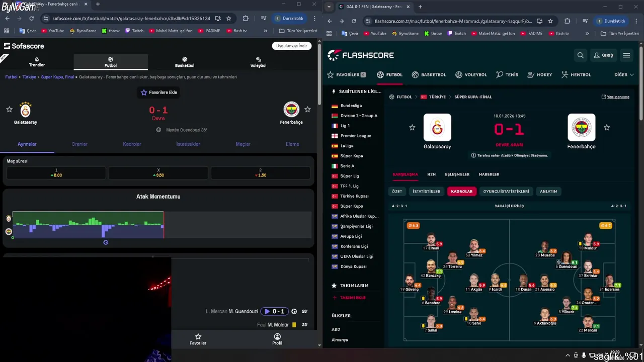Select BASKETBOL in Flashscore nav
644x362 pixels.
[x=429, y=74]
